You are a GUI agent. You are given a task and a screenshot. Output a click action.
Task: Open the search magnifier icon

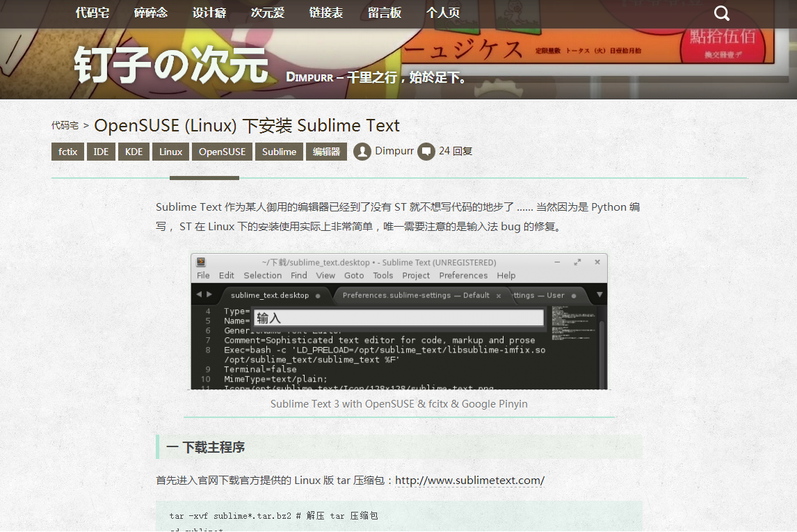pyautogui.click(x=722, y=13)
